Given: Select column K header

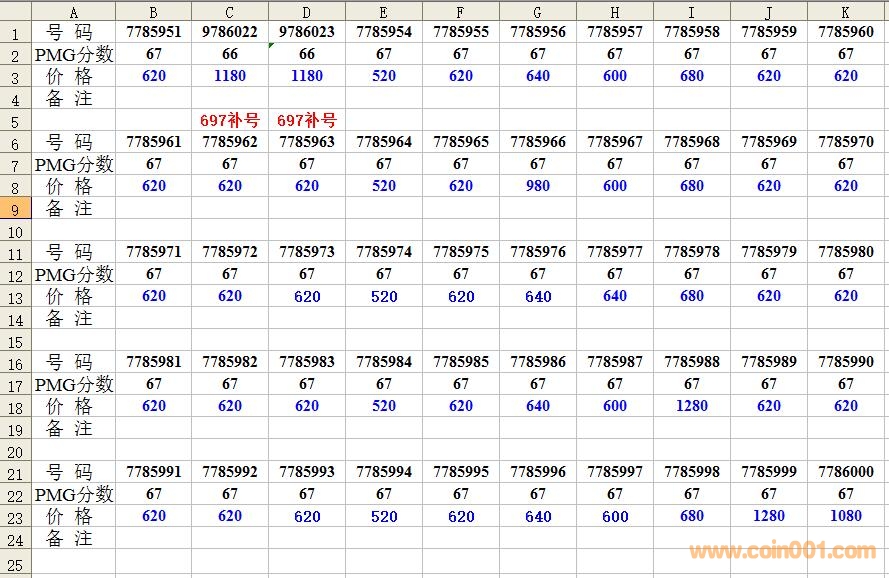Looking at the screenshot, I should 846,11.
